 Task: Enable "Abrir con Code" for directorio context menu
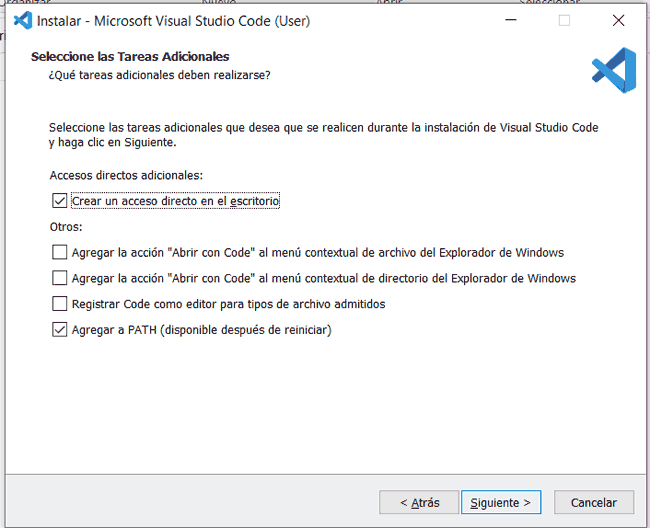60,278
